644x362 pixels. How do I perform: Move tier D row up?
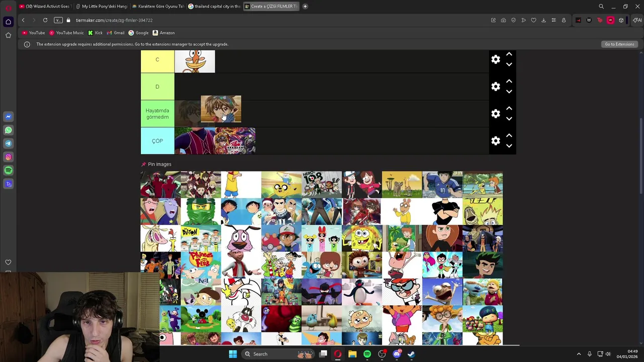(x=509, y=81)
